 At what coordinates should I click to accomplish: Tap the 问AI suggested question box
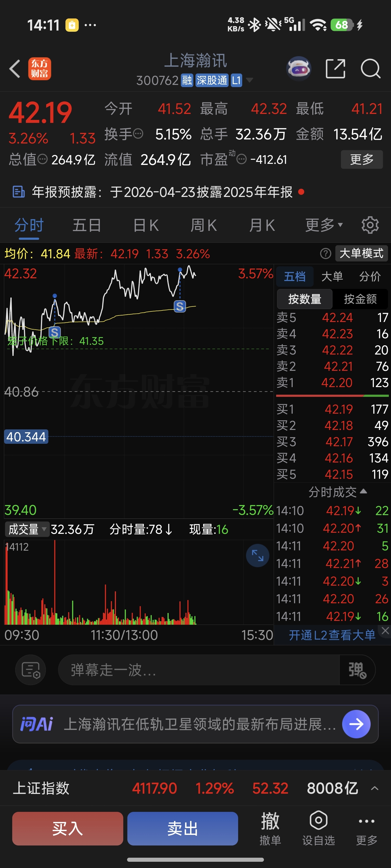[195, 724]
